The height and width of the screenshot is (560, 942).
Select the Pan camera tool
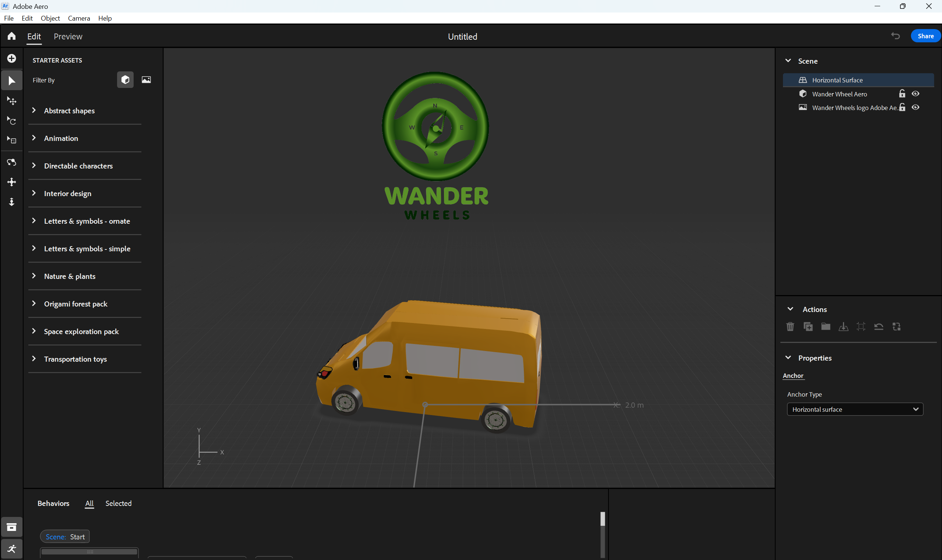(12, 182)
